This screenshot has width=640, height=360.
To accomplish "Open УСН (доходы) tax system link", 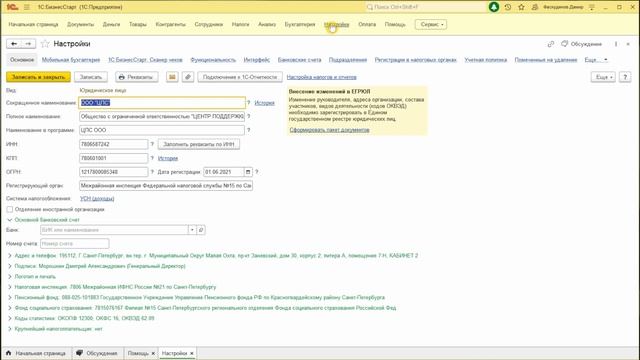I will tap(97, 198).
